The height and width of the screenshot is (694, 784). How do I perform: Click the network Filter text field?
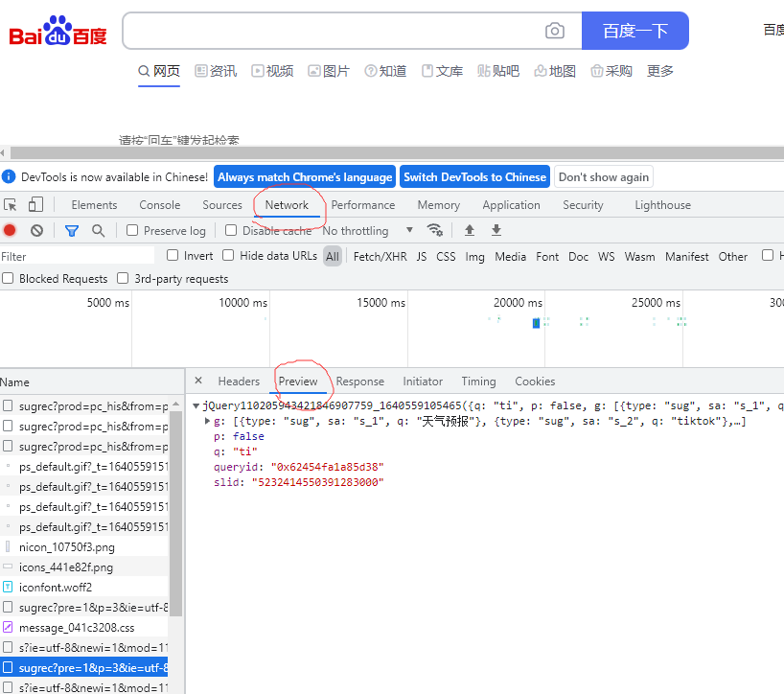click(x=77, y=256)
